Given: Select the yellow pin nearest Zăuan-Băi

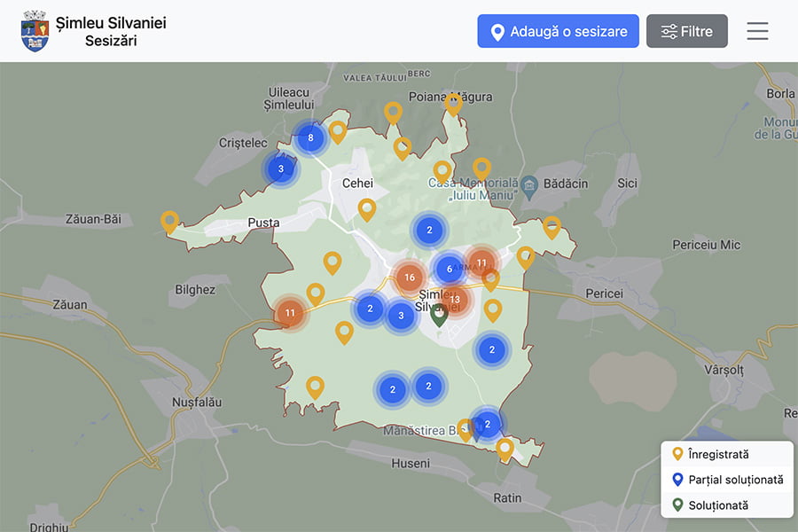Looking at the screenshot, I should [x=169, y=223].
